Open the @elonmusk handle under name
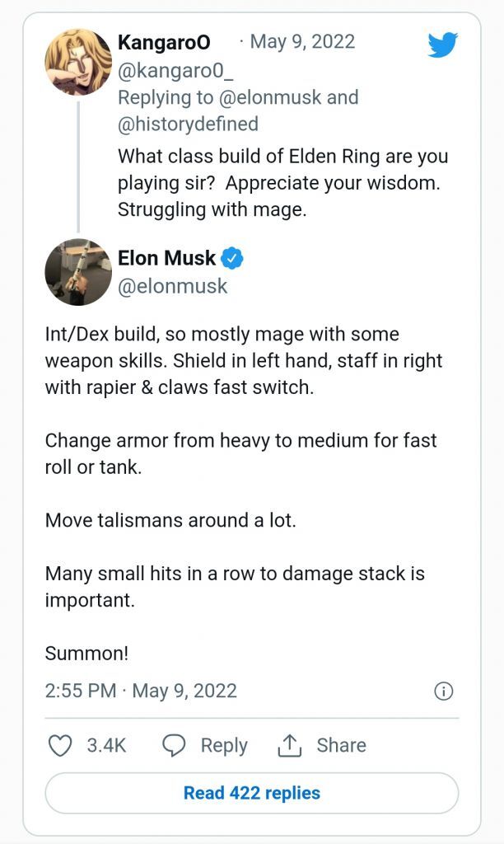The image size is (504, 844). 172,286
